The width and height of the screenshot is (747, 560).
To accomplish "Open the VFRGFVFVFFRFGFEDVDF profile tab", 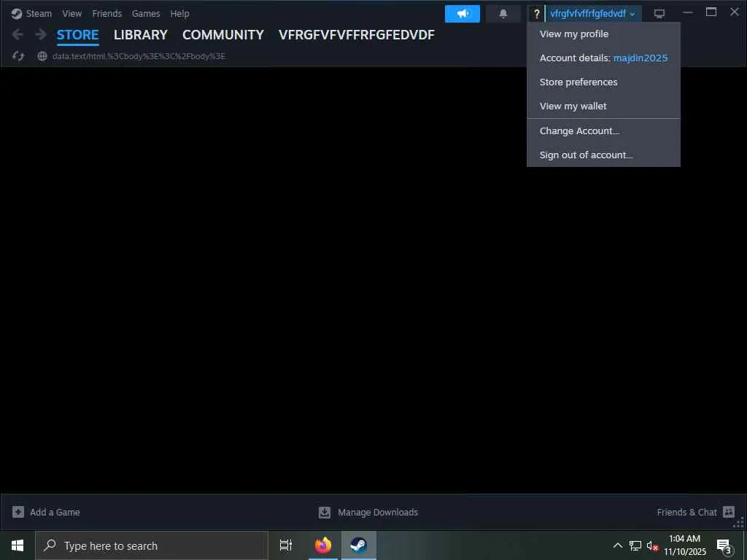I will 356,35.
